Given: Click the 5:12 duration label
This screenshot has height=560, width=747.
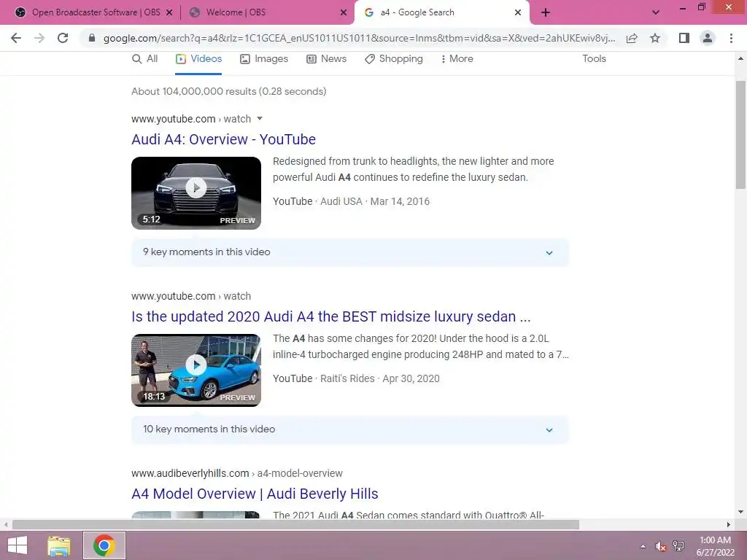Looking at the screenshot, I should (152, 219).
